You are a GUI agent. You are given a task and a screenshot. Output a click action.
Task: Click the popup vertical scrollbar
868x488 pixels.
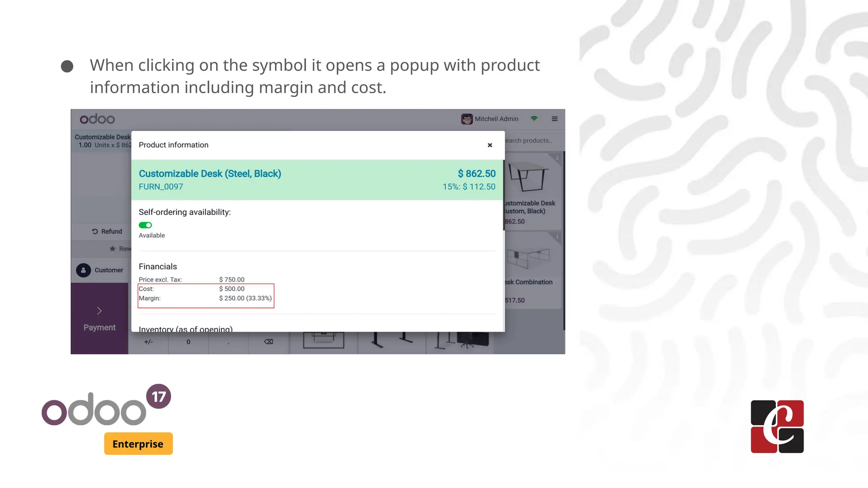tap(504, 195)
